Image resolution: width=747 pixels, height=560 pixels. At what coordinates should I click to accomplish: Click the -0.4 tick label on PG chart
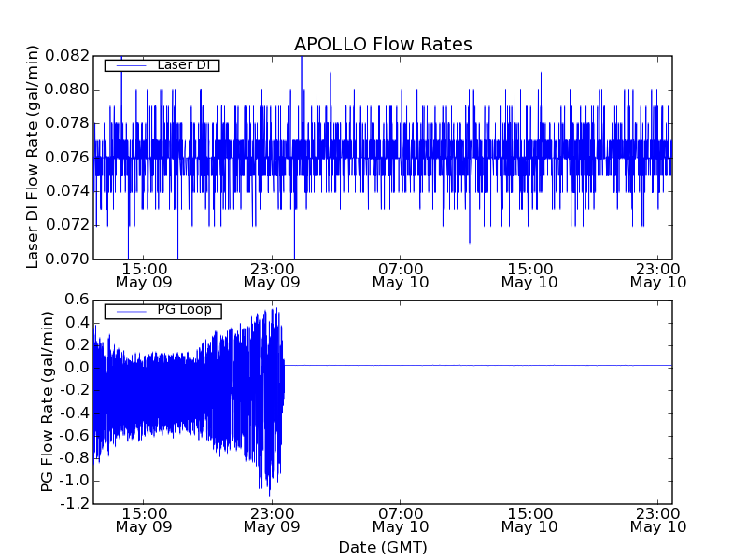[x=75, y=413]
